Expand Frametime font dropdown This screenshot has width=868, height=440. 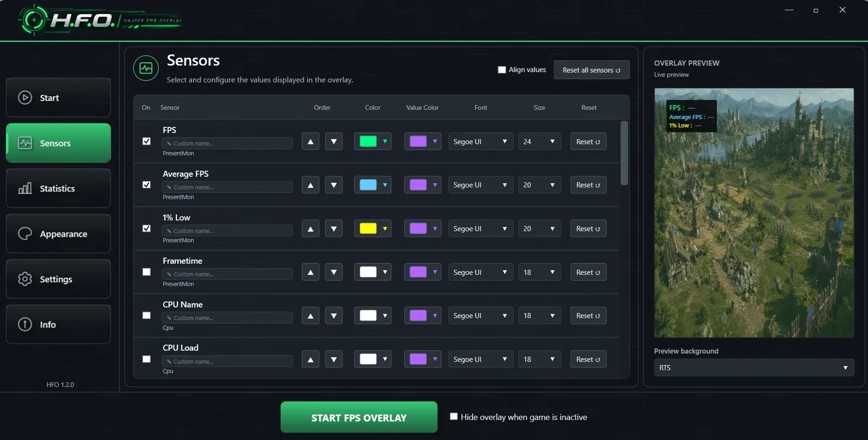click(481, 272)
